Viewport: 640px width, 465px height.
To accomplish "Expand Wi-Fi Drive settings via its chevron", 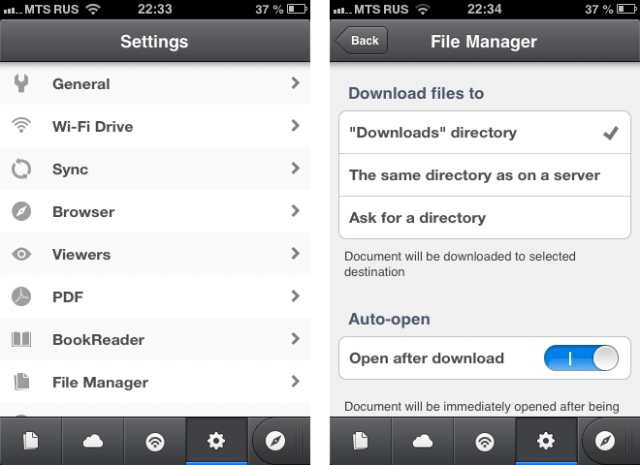I will [296, 126].
